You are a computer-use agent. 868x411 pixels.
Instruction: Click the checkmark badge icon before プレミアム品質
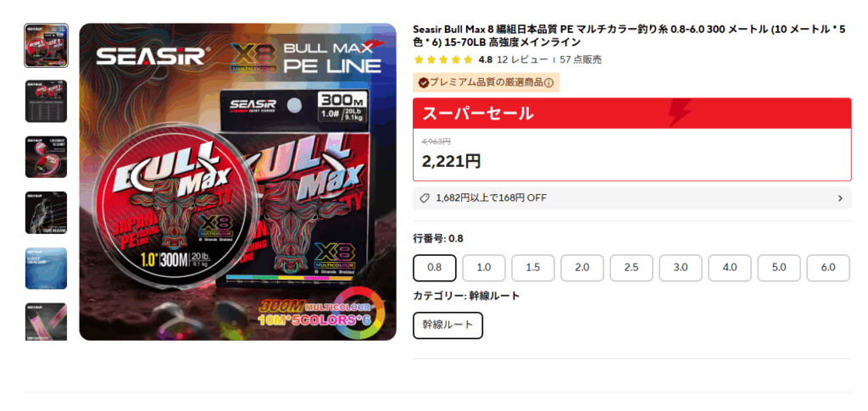[x=423, y=83]
